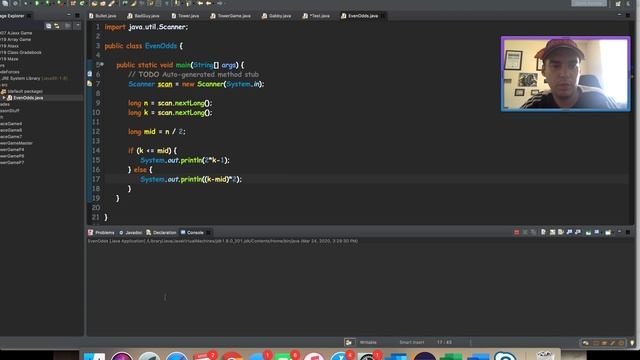Open the Declaration view tab
Viewport: 640px width, 360px height.
(x=161, y=233)
